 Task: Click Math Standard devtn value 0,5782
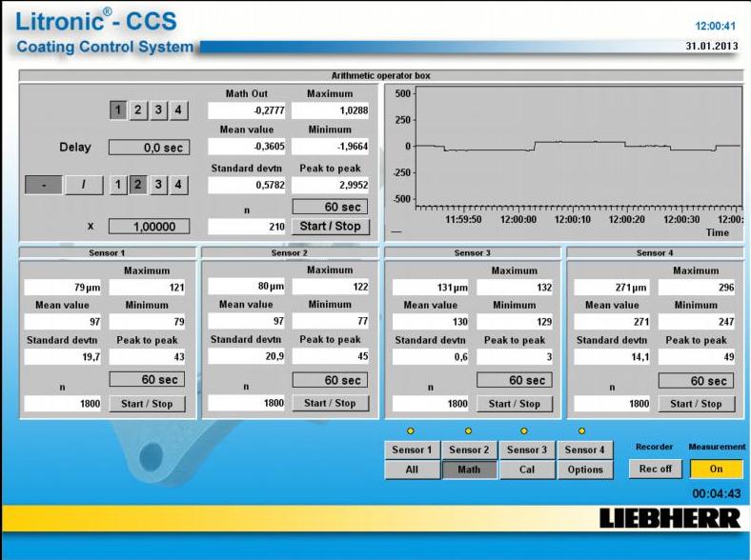tap(247, 185)
